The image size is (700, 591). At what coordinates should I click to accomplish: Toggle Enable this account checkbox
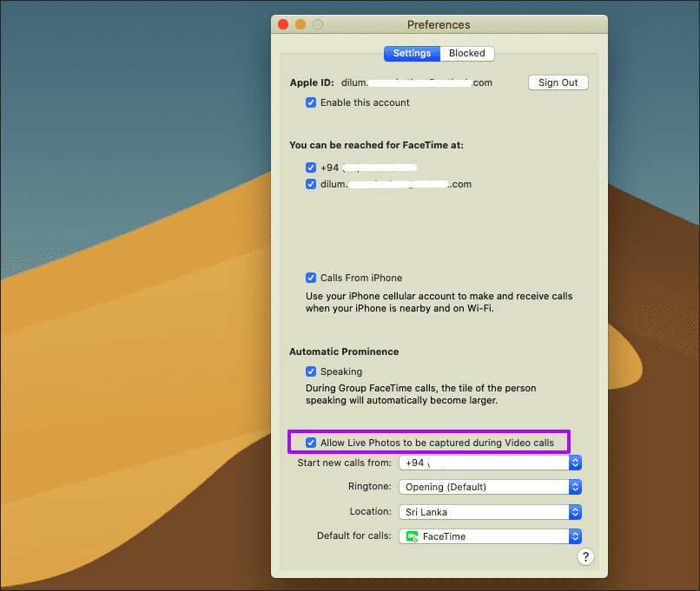(x=311, y=102)
